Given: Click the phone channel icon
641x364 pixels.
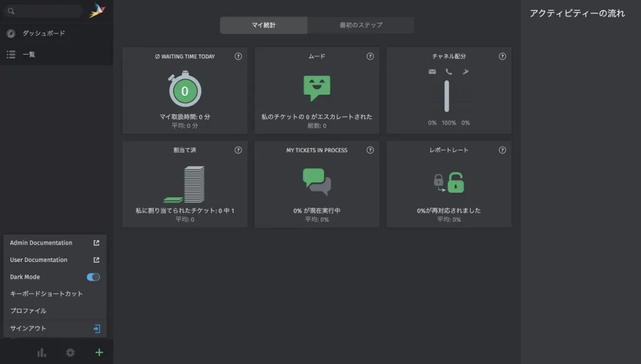Looking at the screenshot, I should point(449,71).
